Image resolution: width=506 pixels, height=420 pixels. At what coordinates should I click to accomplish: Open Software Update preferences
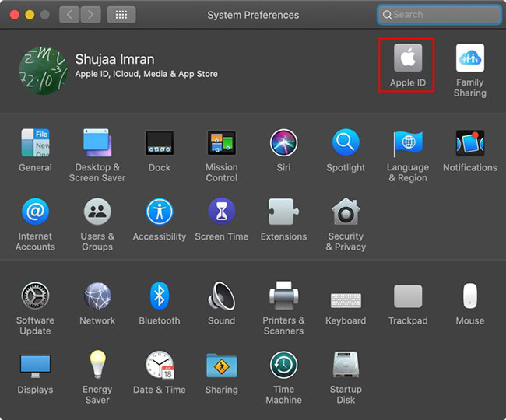35,296
